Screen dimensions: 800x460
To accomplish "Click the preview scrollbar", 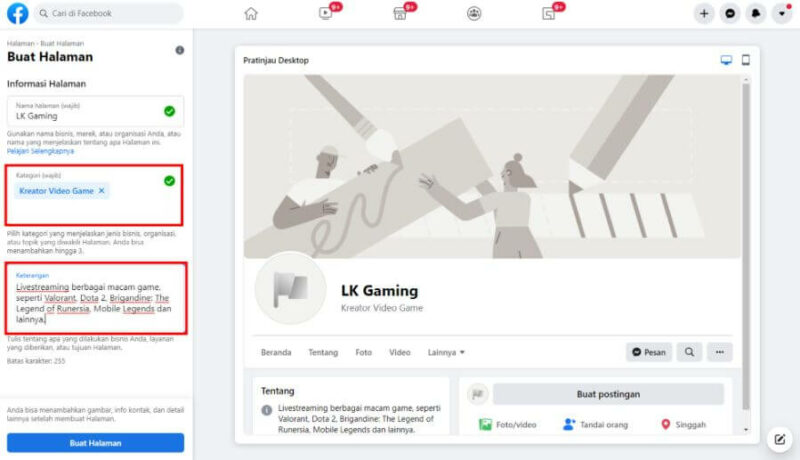I will [x=746, y=245].
